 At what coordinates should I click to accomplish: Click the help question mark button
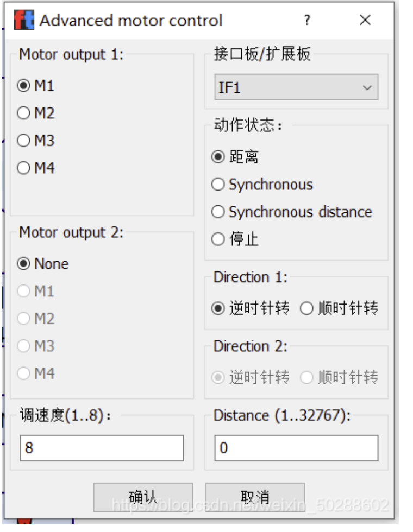tap(307, 21)
